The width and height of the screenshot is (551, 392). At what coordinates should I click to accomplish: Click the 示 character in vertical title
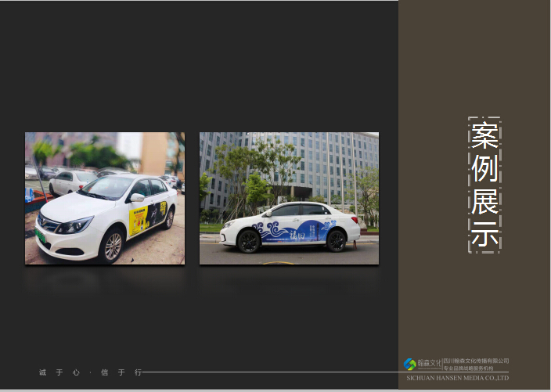point(484,235)
